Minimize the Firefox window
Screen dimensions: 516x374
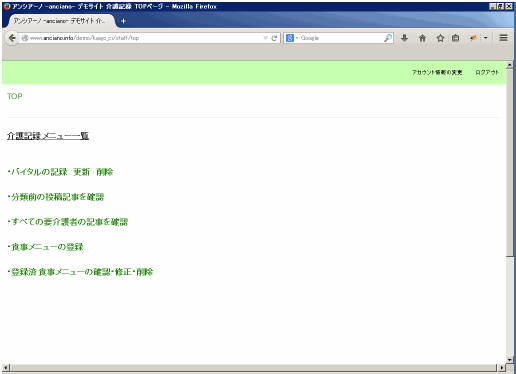(x=492, y=6)
